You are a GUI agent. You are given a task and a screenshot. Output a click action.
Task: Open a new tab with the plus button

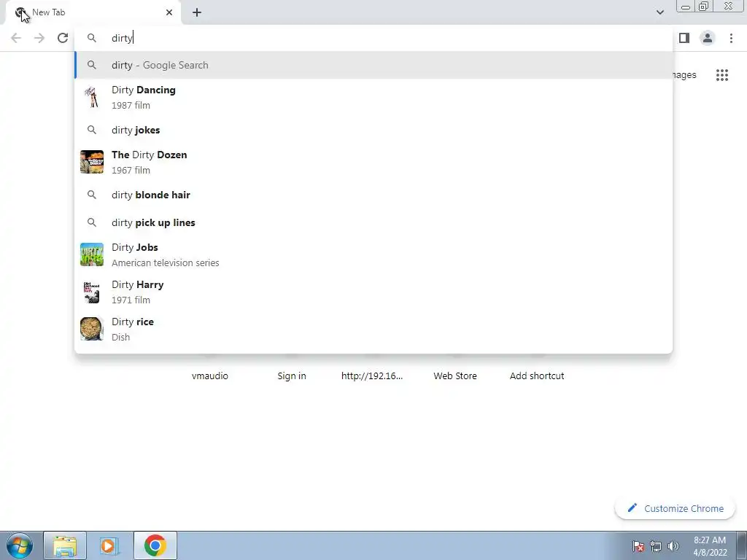point(197,12)
